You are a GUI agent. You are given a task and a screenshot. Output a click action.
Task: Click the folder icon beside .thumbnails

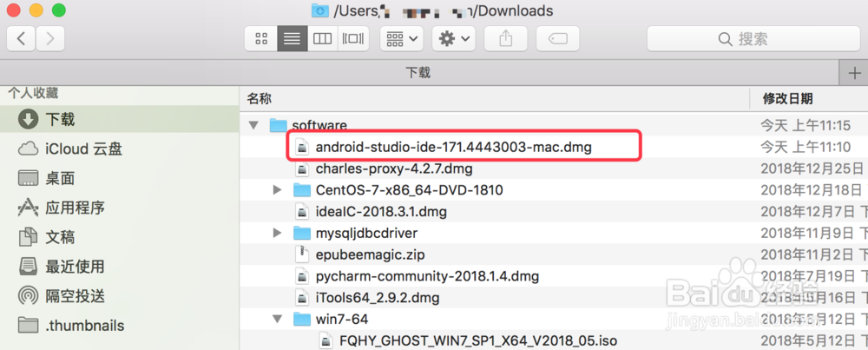pos(28,325)
